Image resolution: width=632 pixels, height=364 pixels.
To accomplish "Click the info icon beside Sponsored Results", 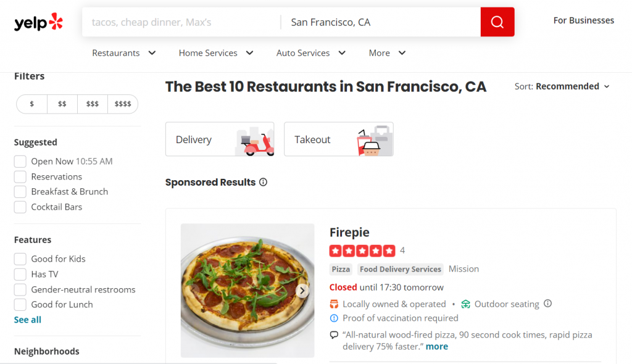I will point(264,182).
